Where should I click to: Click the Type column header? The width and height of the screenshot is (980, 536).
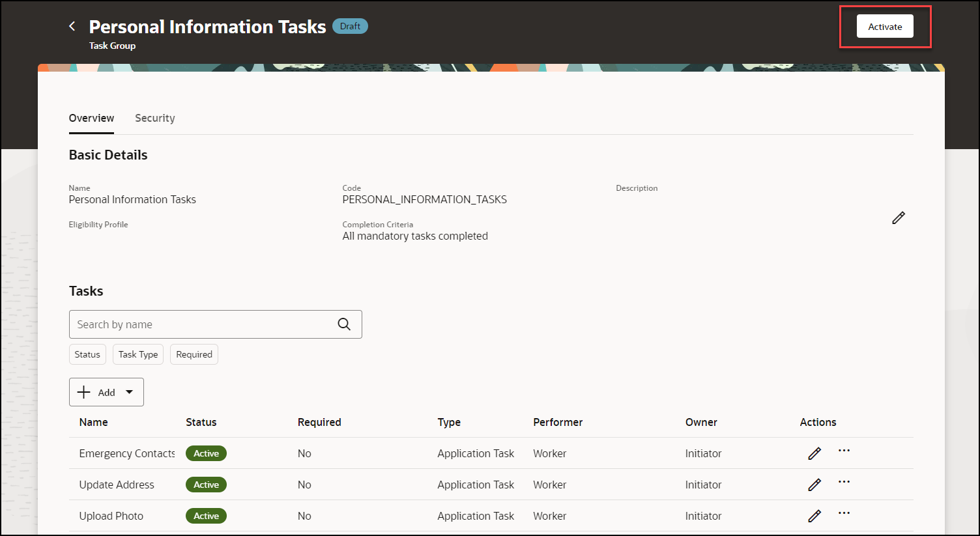pyautogui.click(x=449, y=422)
